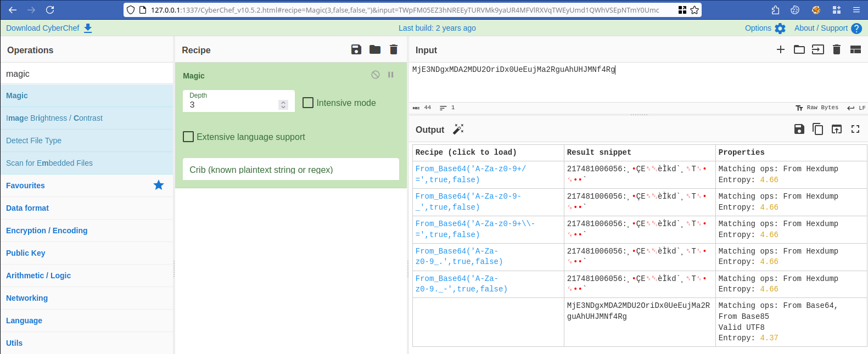Click the browser address bar

click(x=406, y=10)
